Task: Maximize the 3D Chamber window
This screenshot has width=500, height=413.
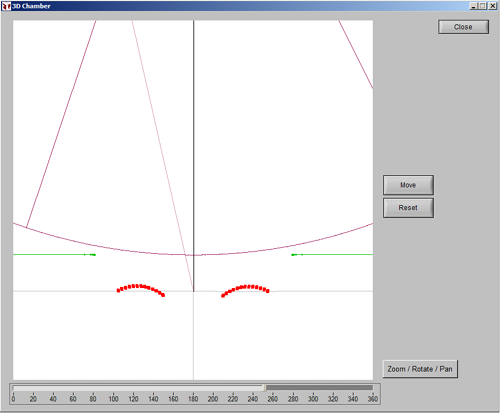Action: pos(483,6)
